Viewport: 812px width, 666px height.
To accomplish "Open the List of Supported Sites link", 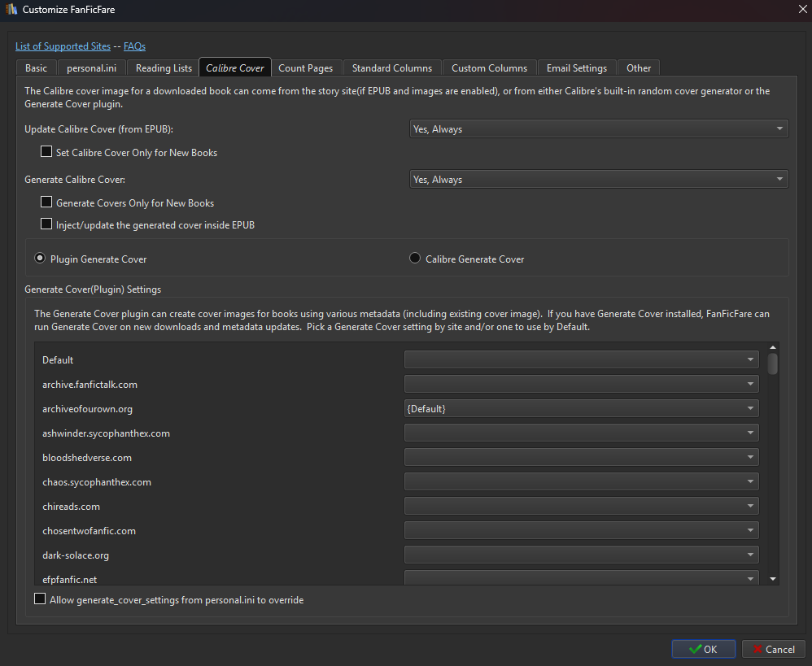I will tap(63, 46).
